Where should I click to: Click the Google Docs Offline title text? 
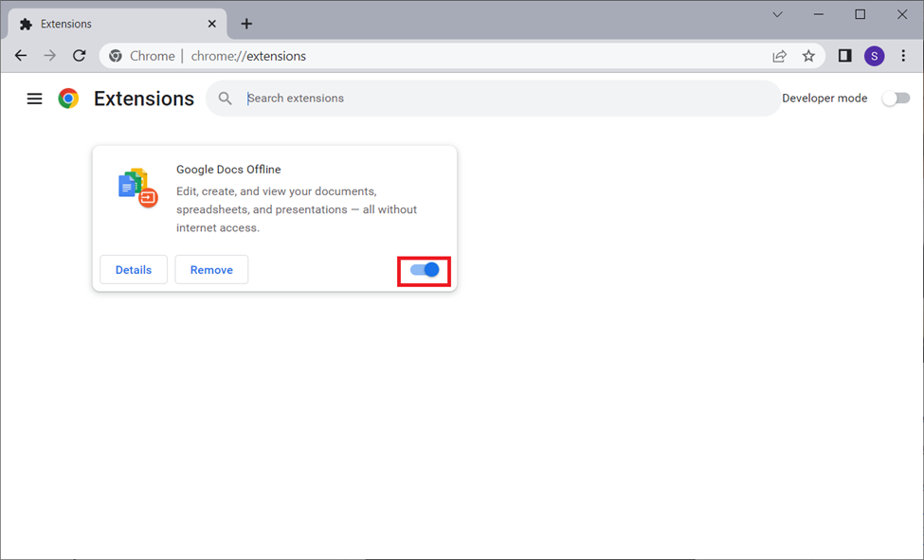click(228, 170)
